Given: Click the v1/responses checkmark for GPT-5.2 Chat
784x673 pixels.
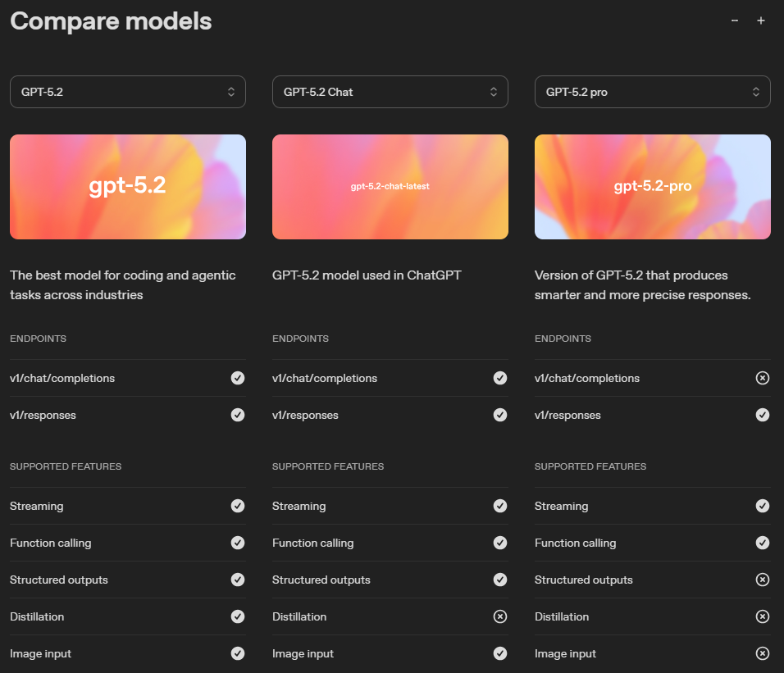Looking at the screenshot, I should (x=500, y=415).
